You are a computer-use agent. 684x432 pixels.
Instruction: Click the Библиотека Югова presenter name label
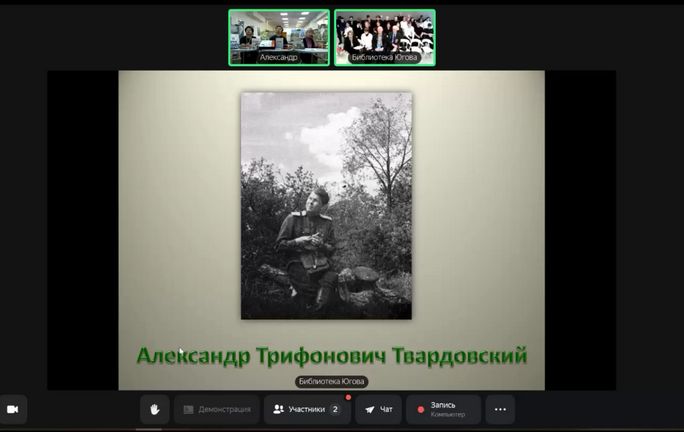[331, 382]
